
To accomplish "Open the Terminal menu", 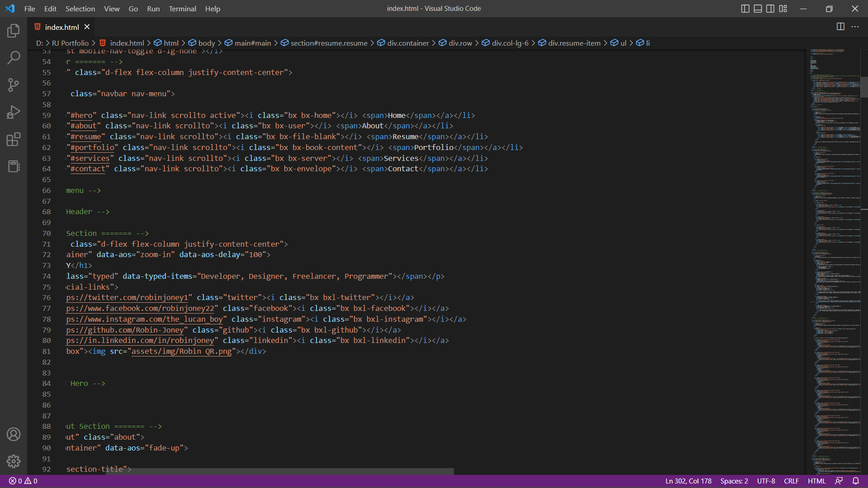I will tap(182, 9).
